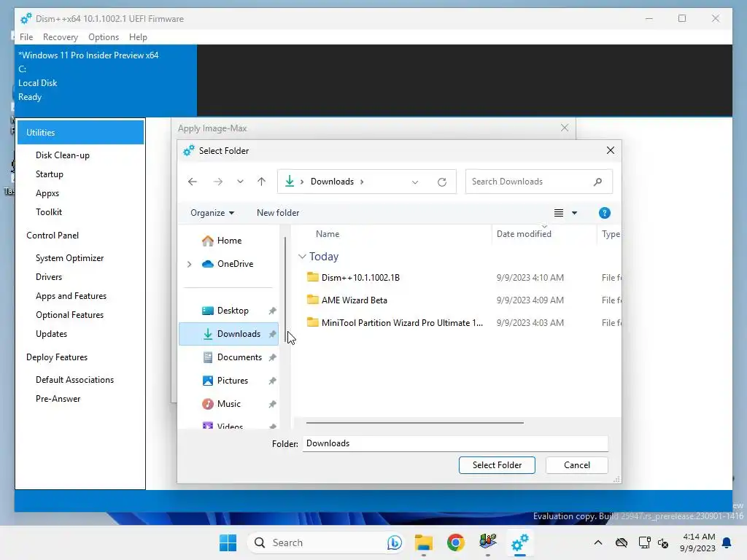
Task: Open Disk Clean-up in Dism++ sidebar
Action: coord(63,155)
